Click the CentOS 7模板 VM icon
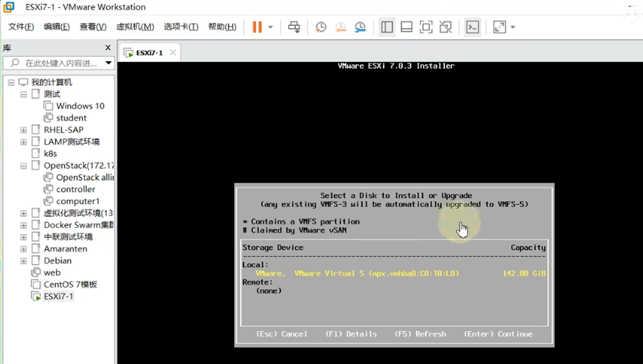 (x=35, y=284)
